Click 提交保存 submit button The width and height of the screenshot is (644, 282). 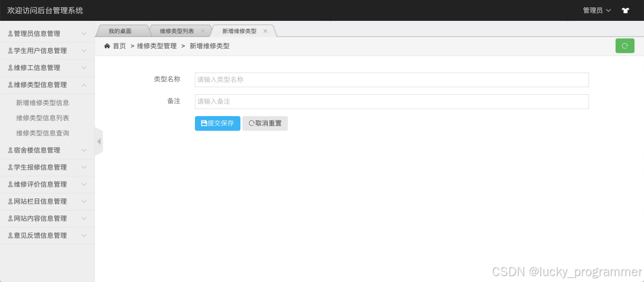coord(217,123)
